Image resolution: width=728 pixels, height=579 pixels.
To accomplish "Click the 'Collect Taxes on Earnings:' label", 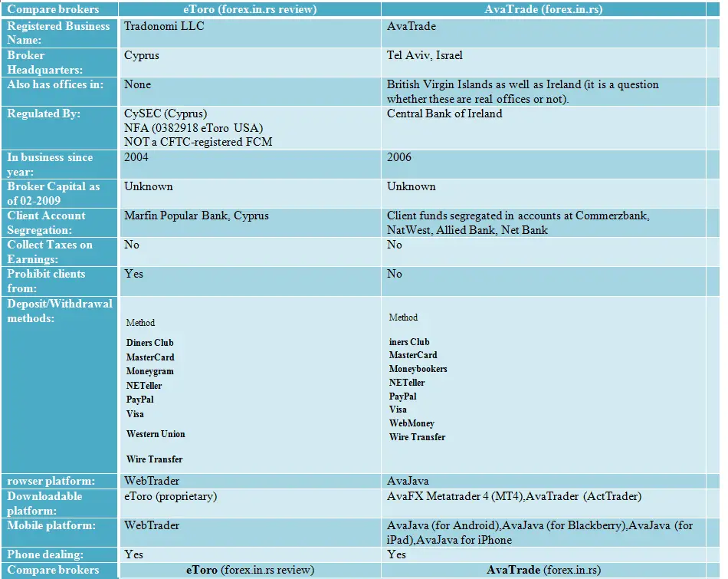I will [x=50, y=252].
